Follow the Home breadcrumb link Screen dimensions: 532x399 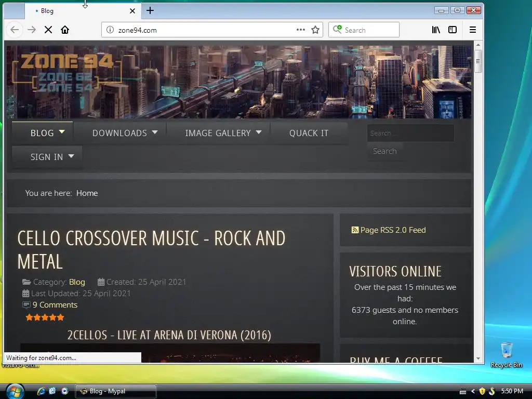(87, 193)
